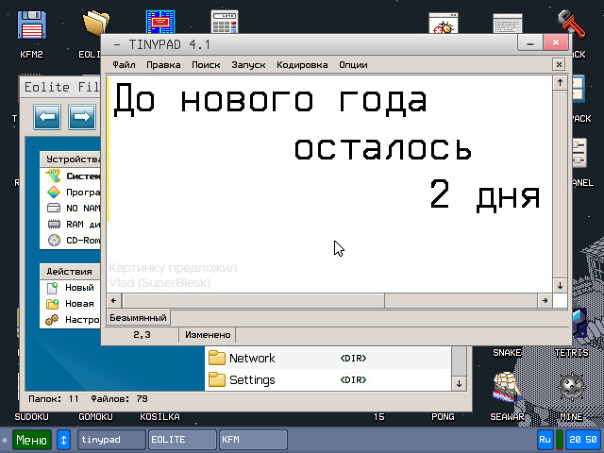Click the Действия panel header in Eolite

point(70,272)
